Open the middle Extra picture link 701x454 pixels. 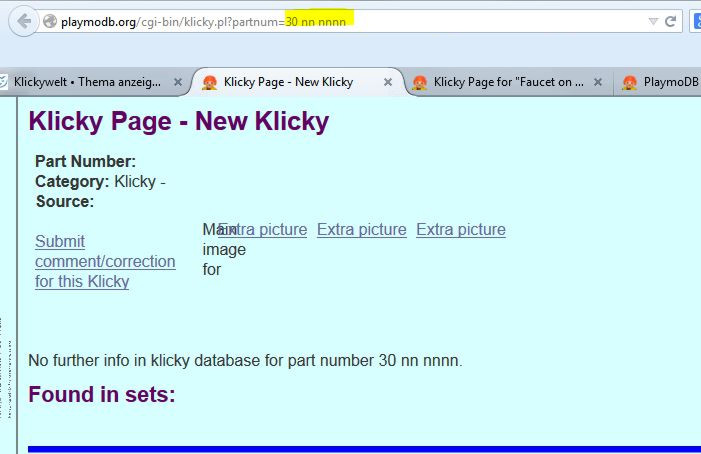click(361, 230)
